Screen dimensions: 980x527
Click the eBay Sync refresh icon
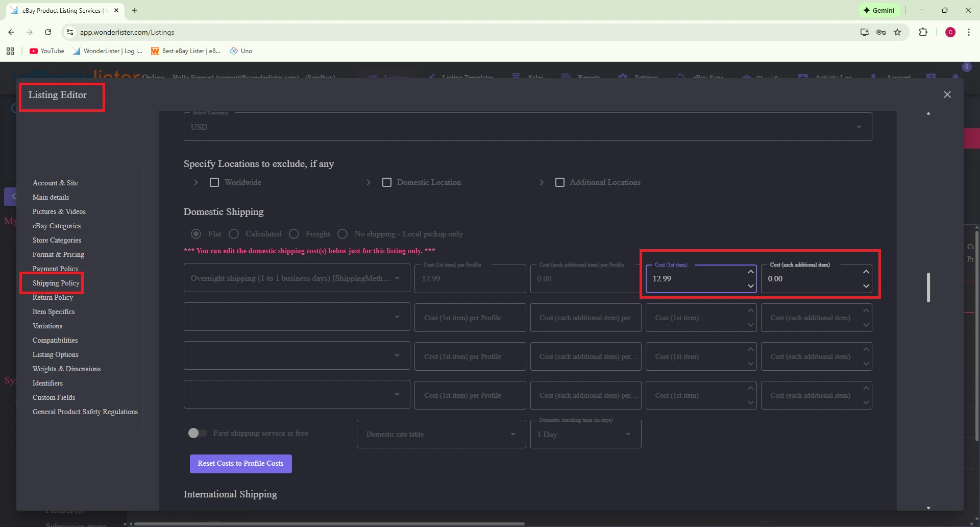(681, 76)
